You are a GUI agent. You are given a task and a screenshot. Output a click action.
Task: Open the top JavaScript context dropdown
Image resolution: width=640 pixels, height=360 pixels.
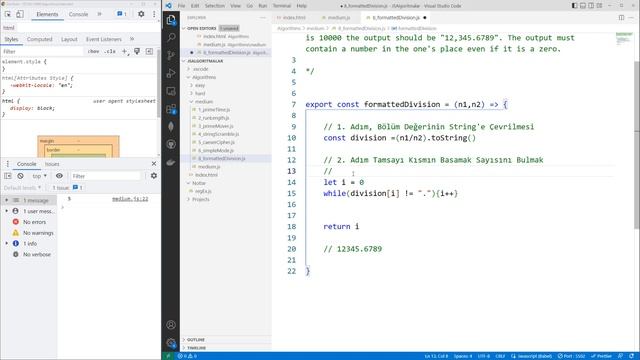[39, 176]
